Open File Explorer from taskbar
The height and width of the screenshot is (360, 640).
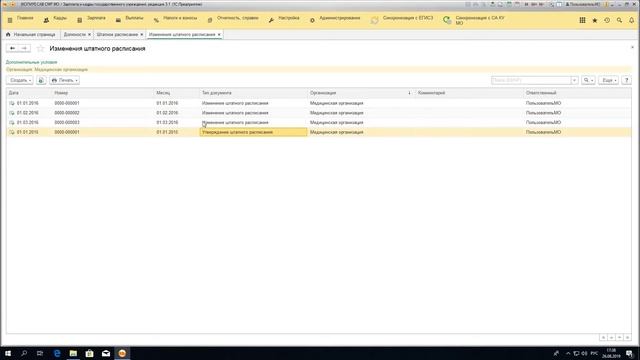(73, 353)
